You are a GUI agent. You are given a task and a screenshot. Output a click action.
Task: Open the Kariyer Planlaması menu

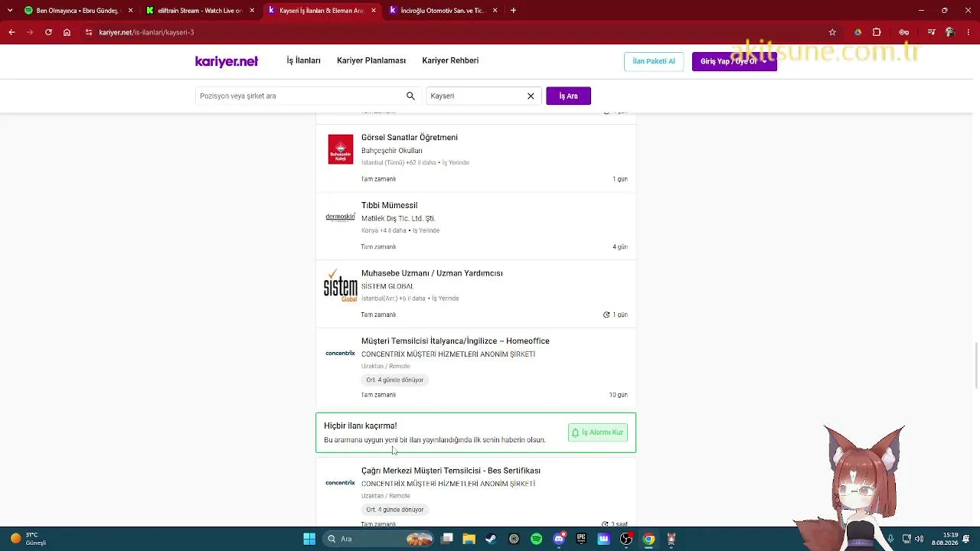(371, 60)
